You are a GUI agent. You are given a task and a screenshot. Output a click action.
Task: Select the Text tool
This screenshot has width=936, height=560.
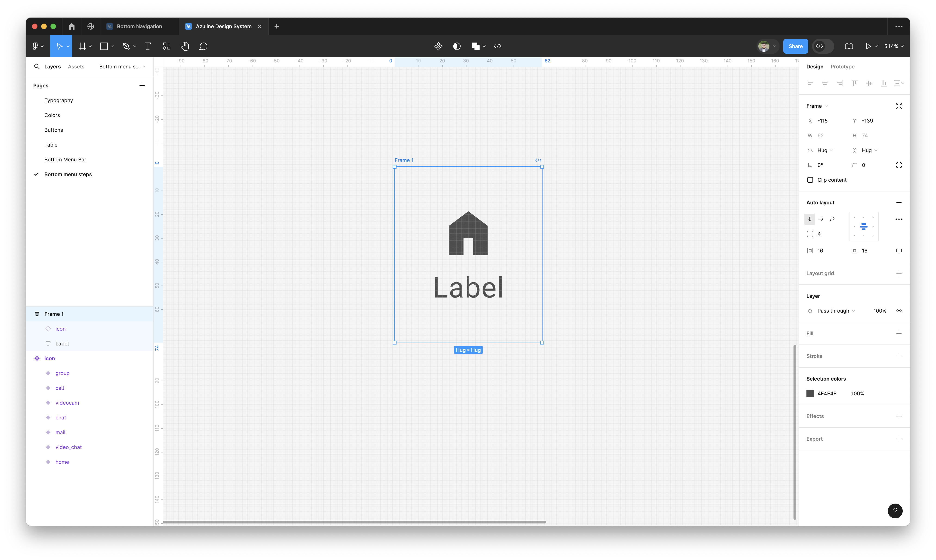148,46
